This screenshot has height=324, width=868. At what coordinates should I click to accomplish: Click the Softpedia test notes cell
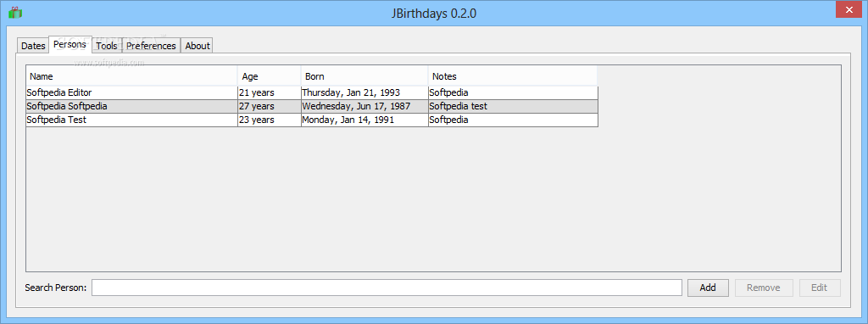pyautogui.click(x=513, y=106)
